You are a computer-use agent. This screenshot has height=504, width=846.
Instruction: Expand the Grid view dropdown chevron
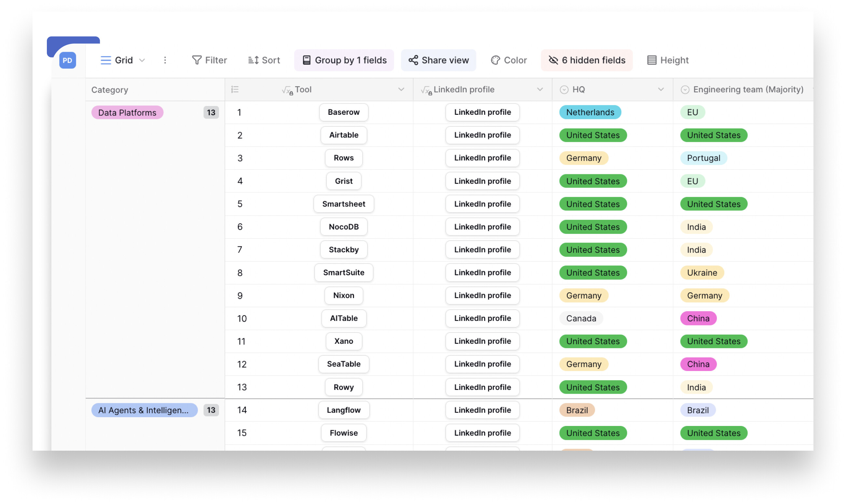(142, 60)
